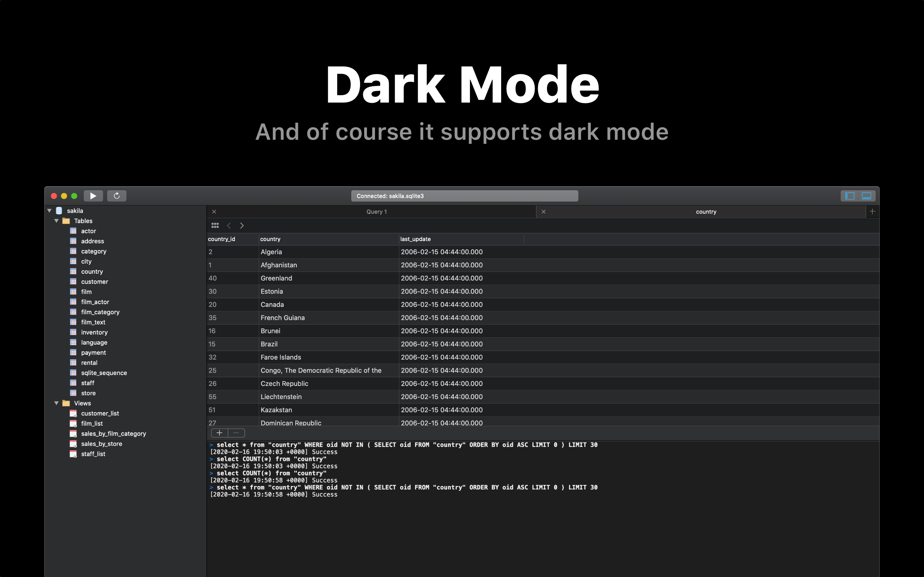Toggle the bottom console panel
This screenshot has width=924, height=577.
tap(866, 196)
